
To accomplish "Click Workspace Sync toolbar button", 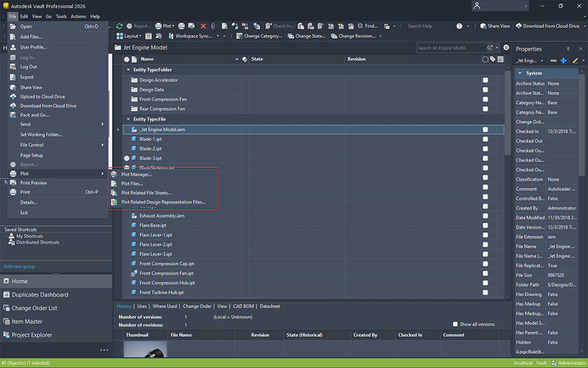I will [190, 36].
